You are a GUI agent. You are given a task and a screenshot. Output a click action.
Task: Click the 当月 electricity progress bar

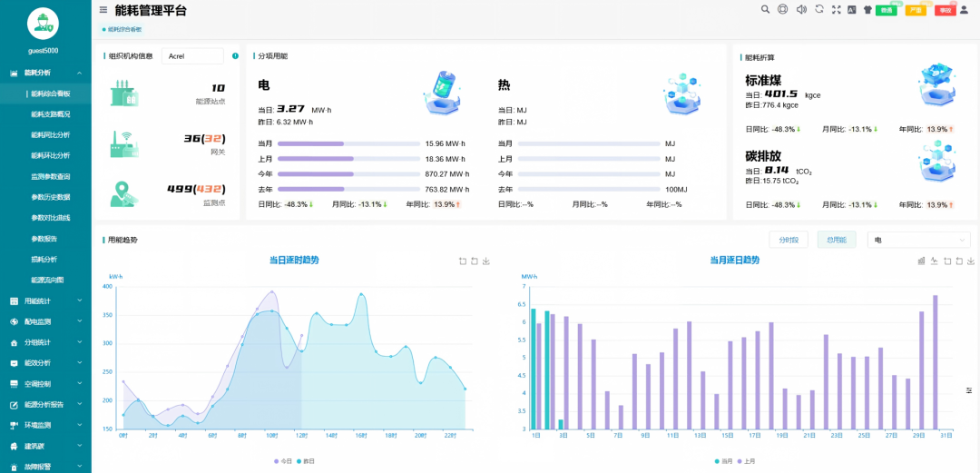point(348,144)
